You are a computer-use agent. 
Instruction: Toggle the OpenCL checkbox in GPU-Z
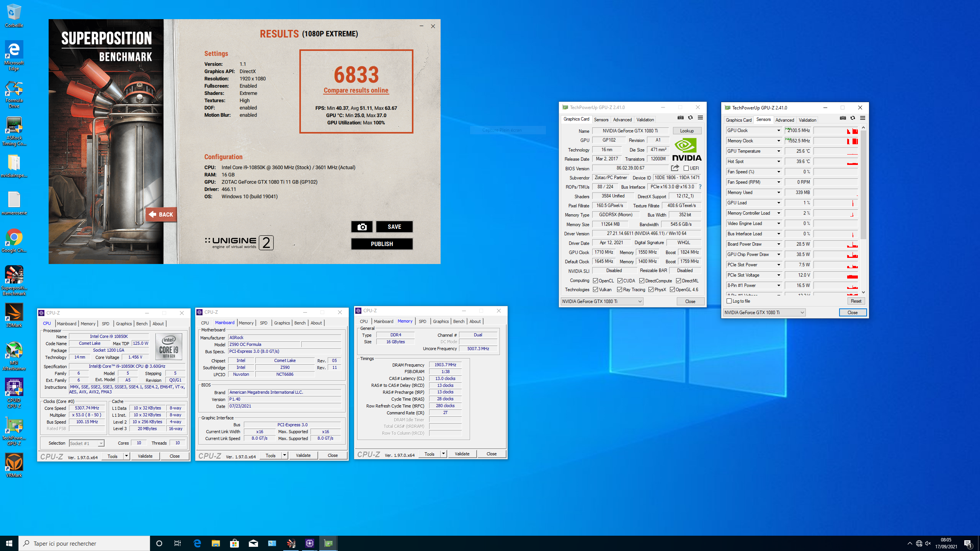tap(596, 281)
